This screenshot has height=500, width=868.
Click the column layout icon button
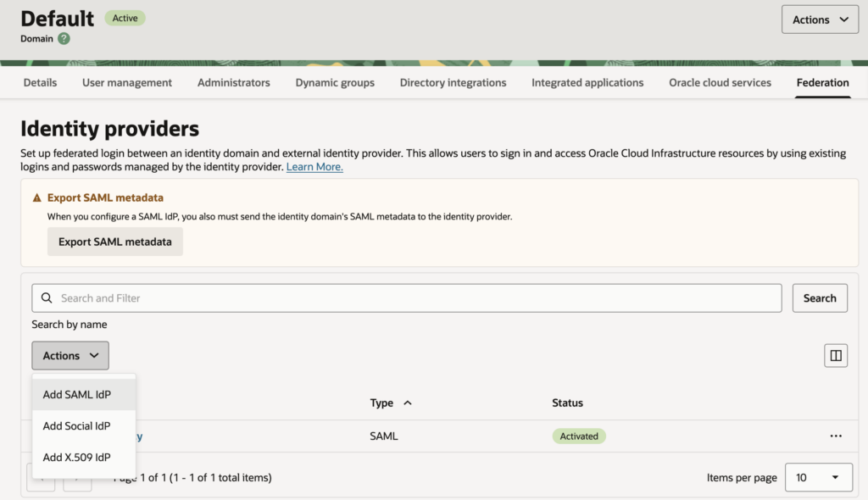pos(836,356)
